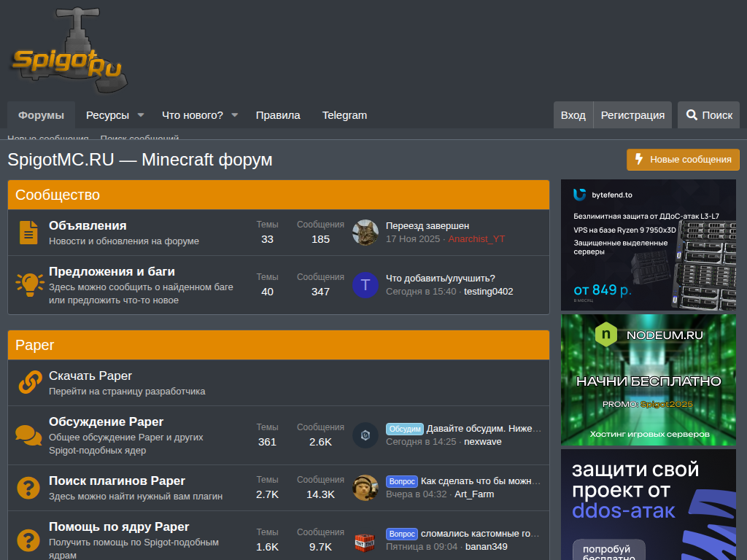This screenshot has width=747, height=560.
Task: Click the SpigotRU faucet logo
Action: point(69,52)
